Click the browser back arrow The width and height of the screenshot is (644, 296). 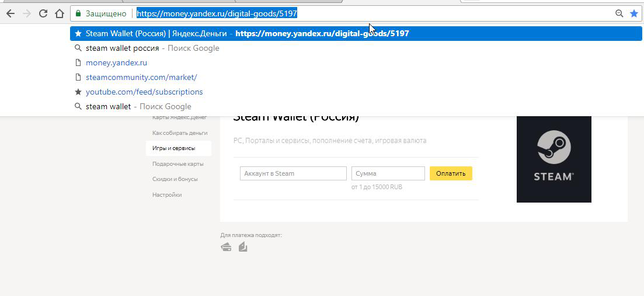[x=11, y=13]
